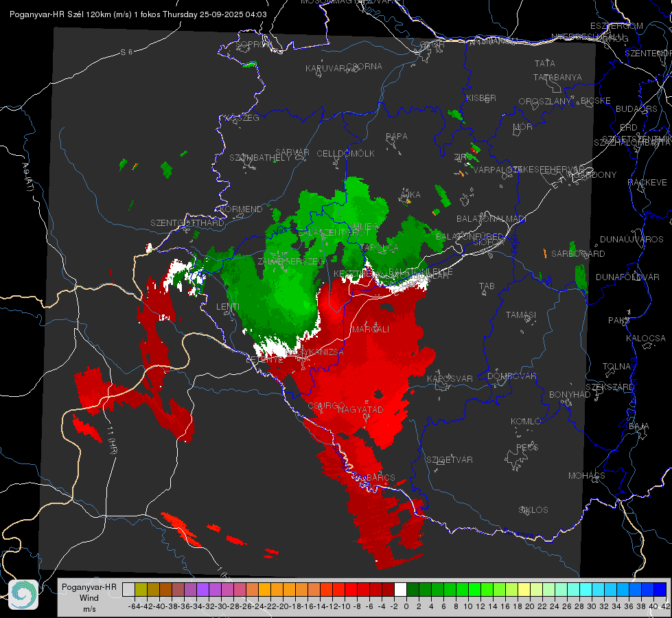Click the SZEKSZARD city label

coord(610,387)
